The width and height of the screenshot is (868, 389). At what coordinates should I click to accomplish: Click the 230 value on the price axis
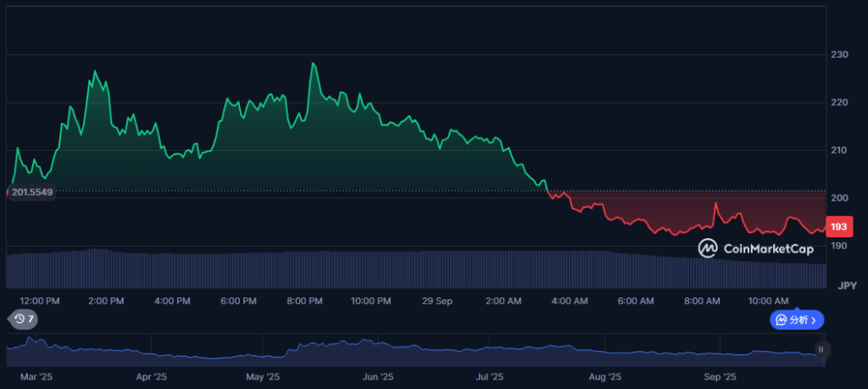tap(839, 55)
